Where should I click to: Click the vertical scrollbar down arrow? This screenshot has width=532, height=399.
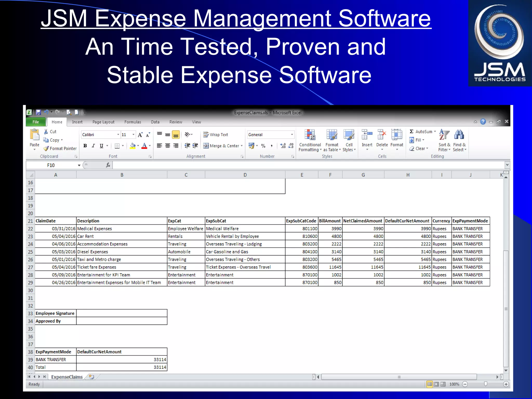506,370
